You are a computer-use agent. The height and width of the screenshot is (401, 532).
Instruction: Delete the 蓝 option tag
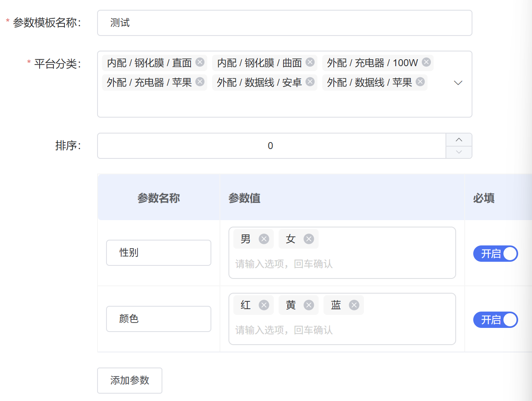coord(354,305)
